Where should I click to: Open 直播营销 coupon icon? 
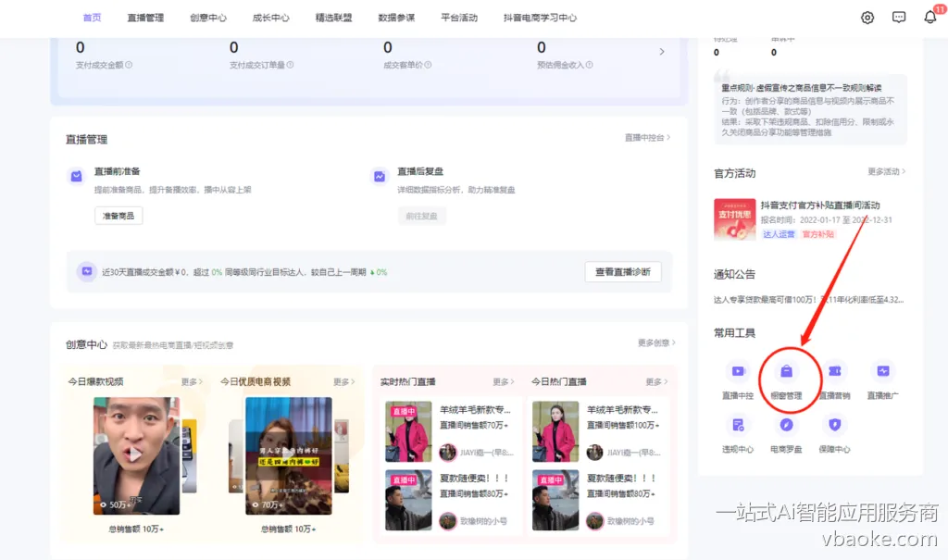[x=834, y=371]
